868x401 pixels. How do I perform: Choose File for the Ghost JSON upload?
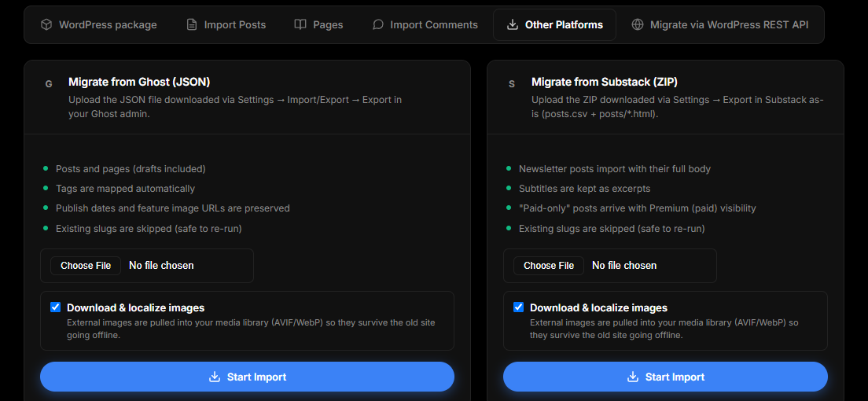click(x=86, y=266)
